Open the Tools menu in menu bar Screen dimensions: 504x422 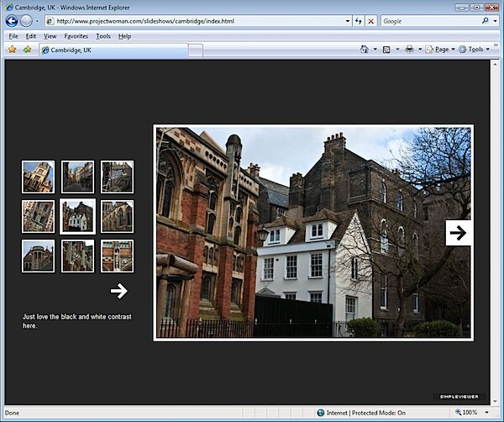(103, 36)
